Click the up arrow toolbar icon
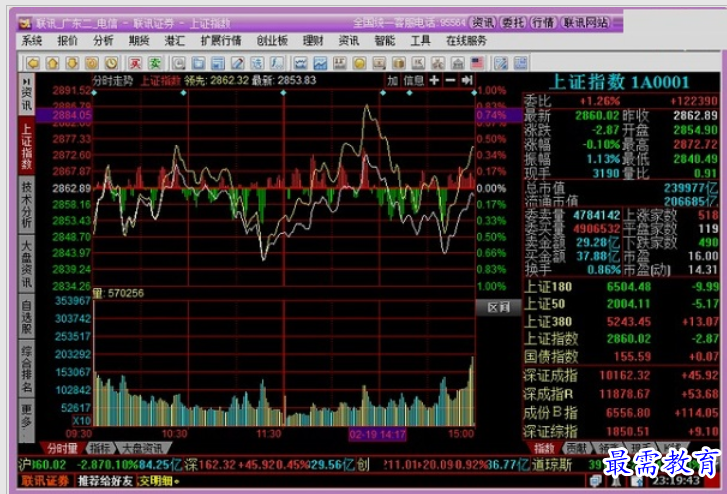The height and width of the screenshot is (494, 727). tap(52, 63)
